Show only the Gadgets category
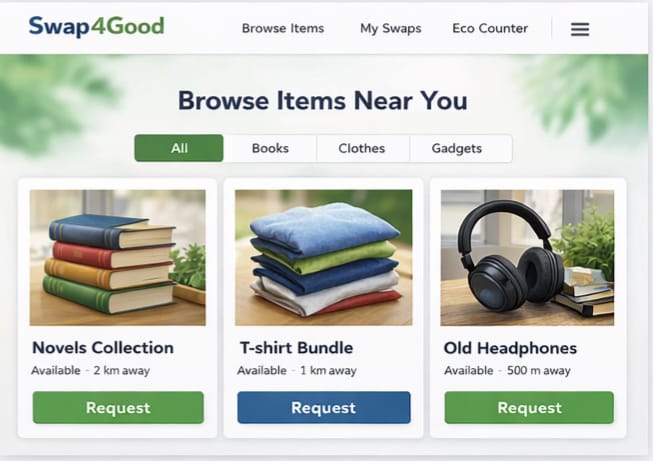Viewport: 653px width, 461px height. coord(457,148)
